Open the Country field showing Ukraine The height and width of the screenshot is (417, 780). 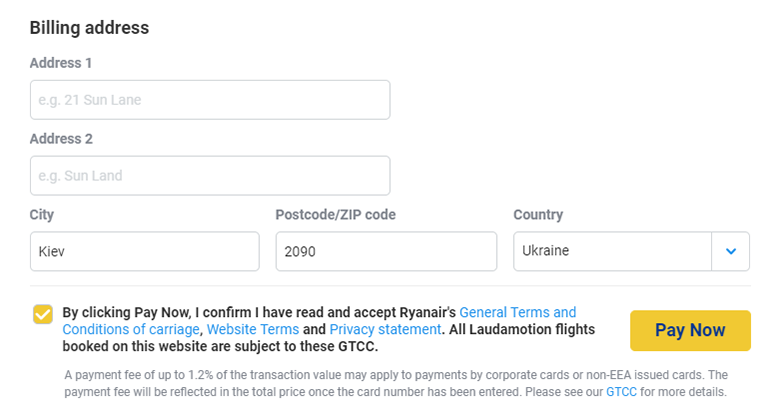click(x=612, y=251)
